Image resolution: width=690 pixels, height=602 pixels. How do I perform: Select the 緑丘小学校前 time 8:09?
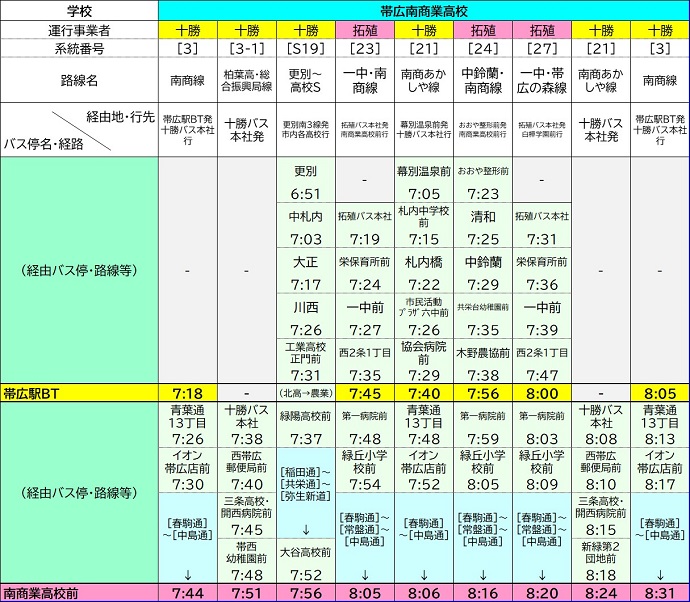(x=542, y=484)
